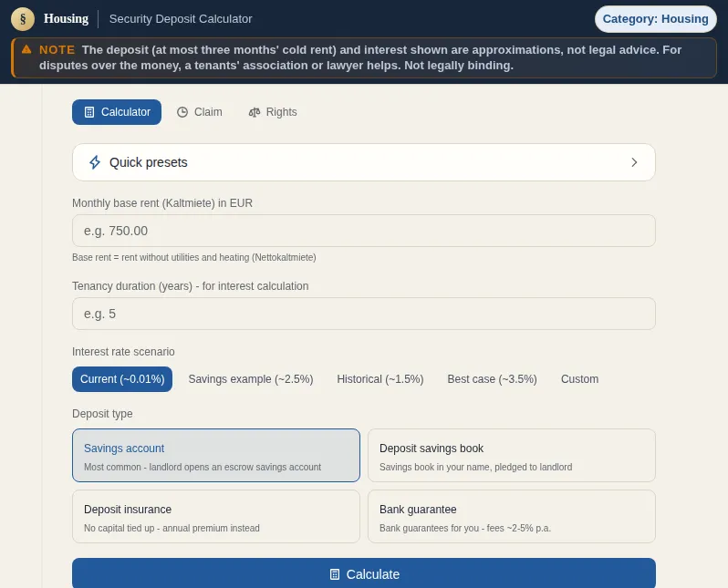Image resolution: width=728 pixels, height=588 pixels.
Task: Click the Category: Housing badge
Action: 656,19
